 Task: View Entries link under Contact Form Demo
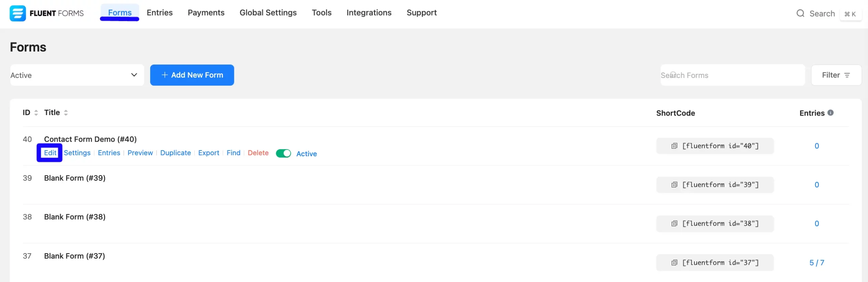coord(109,153)
